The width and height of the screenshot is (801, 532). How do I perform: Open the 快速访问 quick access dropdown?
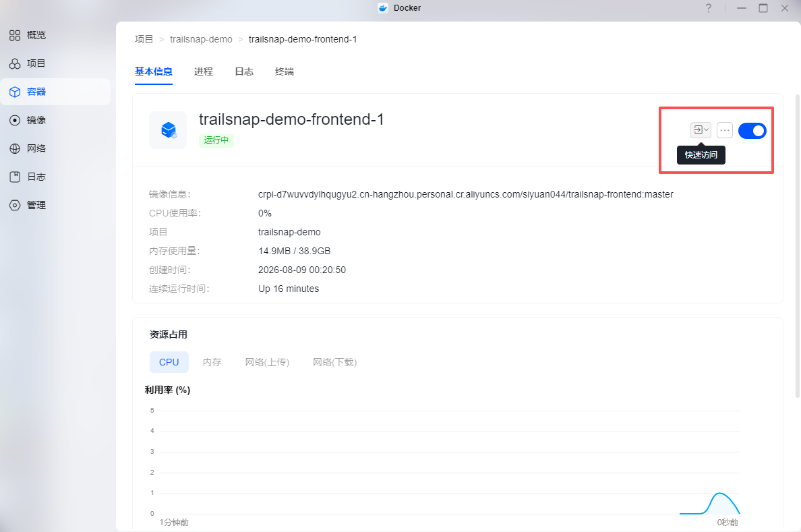tap(701, 130)
